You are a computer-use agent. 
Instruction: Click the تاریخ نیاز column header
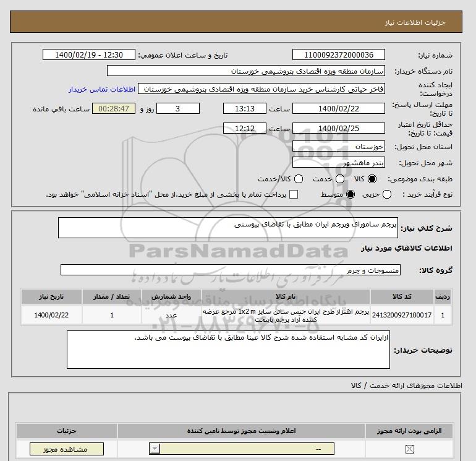click(51, 296)
